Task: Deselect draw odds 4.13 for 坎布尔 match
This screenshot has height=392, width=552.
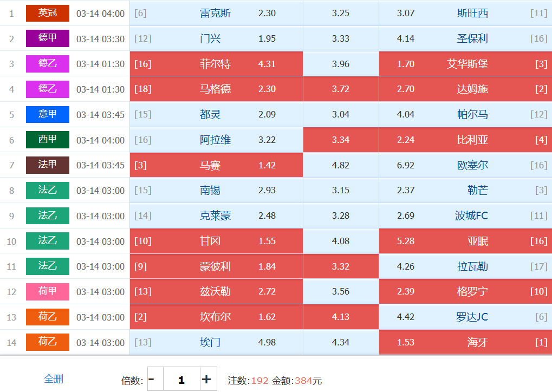Action: pos(341,317)
